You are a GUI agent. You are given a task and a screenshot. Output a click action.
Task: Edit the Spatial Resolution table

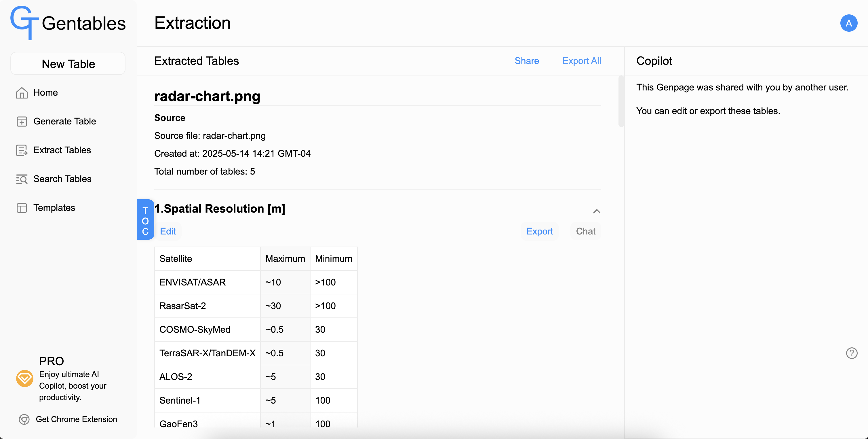tap(168, 231)
